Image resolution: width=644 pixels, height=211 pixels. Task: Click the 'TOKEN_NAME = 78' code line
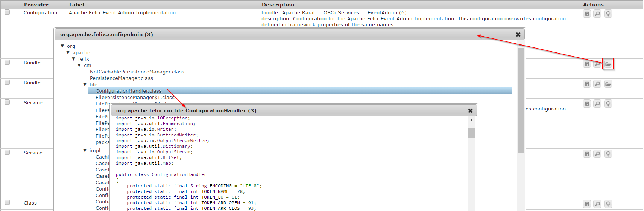coord(186,191)
